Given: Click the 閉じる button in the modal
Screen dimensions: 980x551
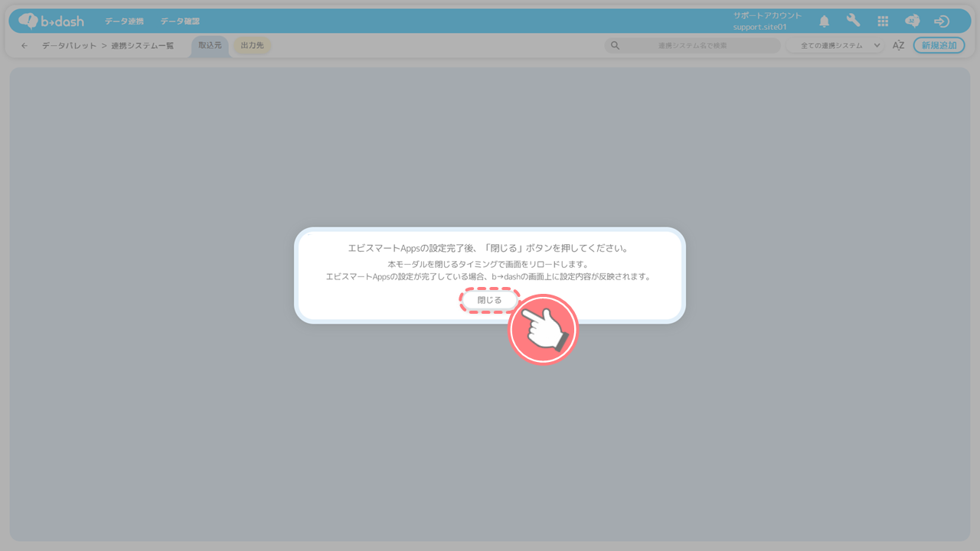Looking at the screenshot, I should click(490, 300).
